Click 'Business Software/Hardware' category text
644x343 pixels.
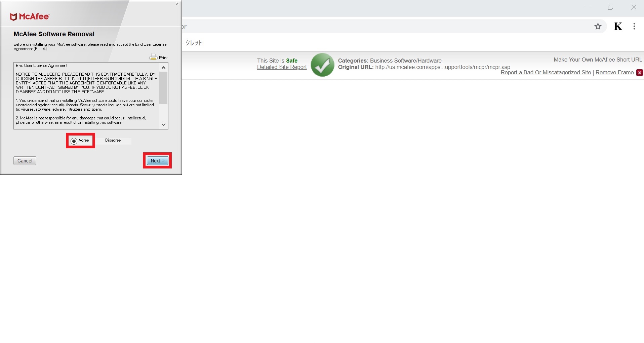pos(406,61)
